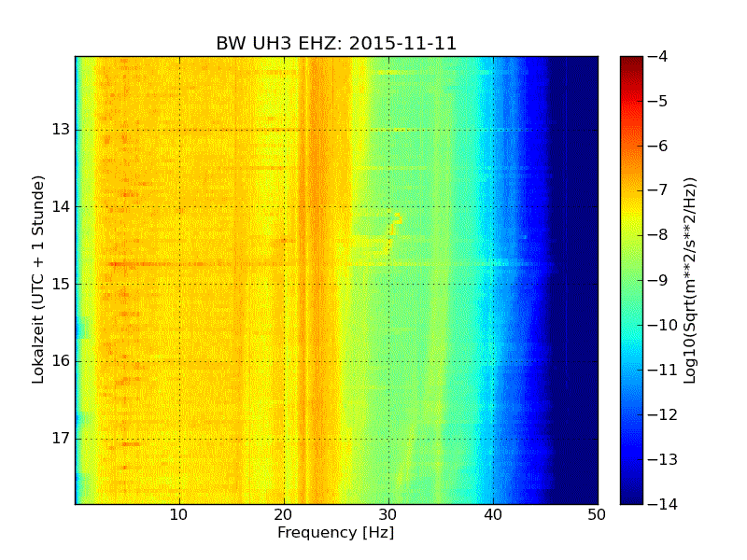Screen dimensions: 747x560
Task: Click the x-axis tick label '10'
Action: (x=179, y=515)
